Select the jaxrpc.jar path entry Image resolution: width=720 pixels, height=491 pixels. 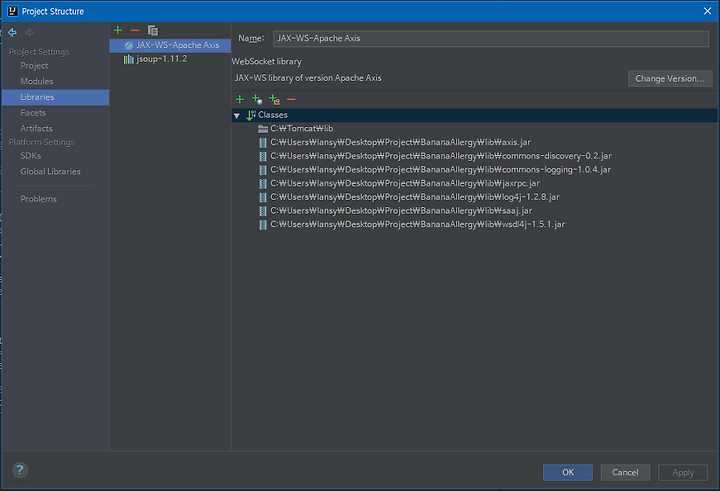pos(405,184)
